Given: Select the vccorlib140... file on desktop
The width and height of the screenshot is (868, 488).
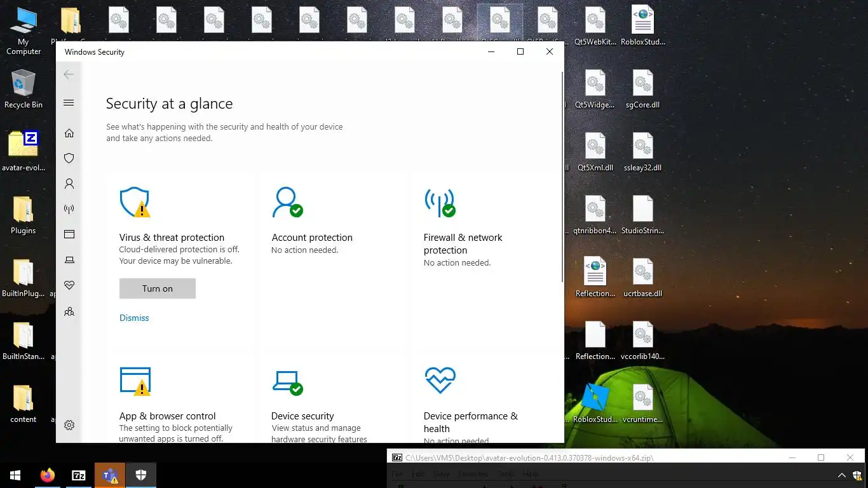Looking at the screenshot, I should [643, 341].
